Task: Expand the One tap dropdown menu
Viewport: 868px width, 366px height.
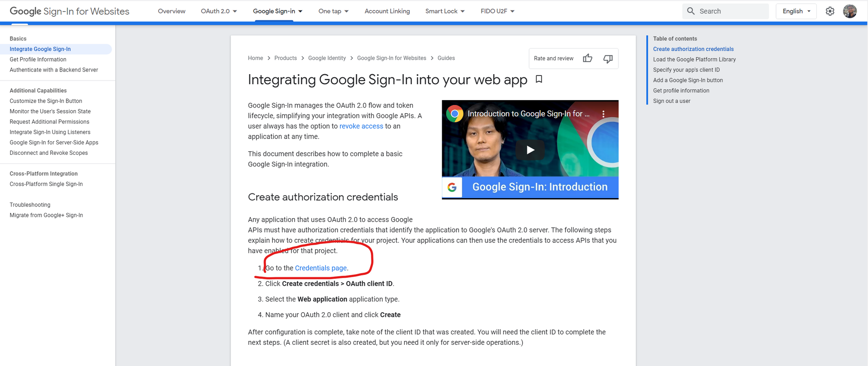Action: click(x=333, y=11)
